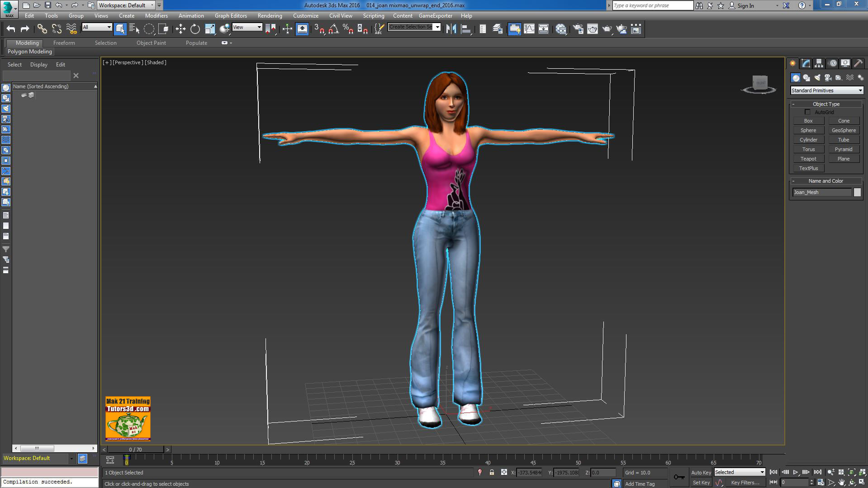Open the selection filter All dropdown
Screen dimensions: 868x488
(97, 27)
